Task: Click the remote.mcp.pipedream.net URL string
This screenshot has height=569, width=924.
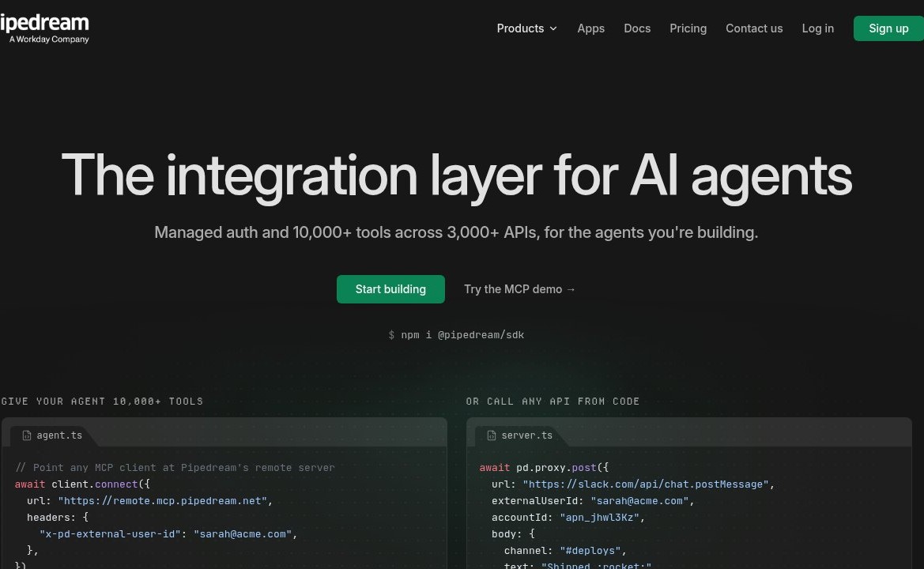Action: (163, 501)
